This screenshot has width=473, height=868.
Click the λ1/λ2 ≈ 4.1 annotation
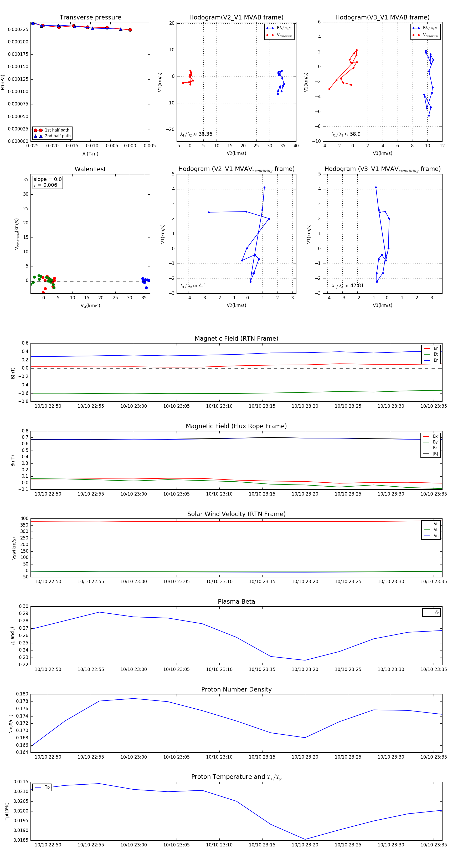193,286
